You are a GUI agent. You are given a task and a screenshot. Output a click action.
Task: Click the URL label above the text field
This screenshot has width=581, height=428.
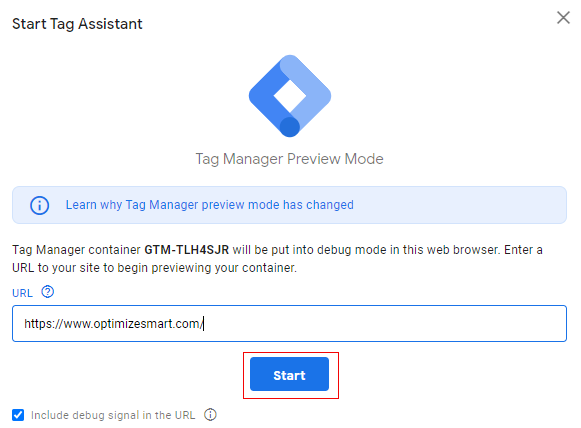click(23, 293)
